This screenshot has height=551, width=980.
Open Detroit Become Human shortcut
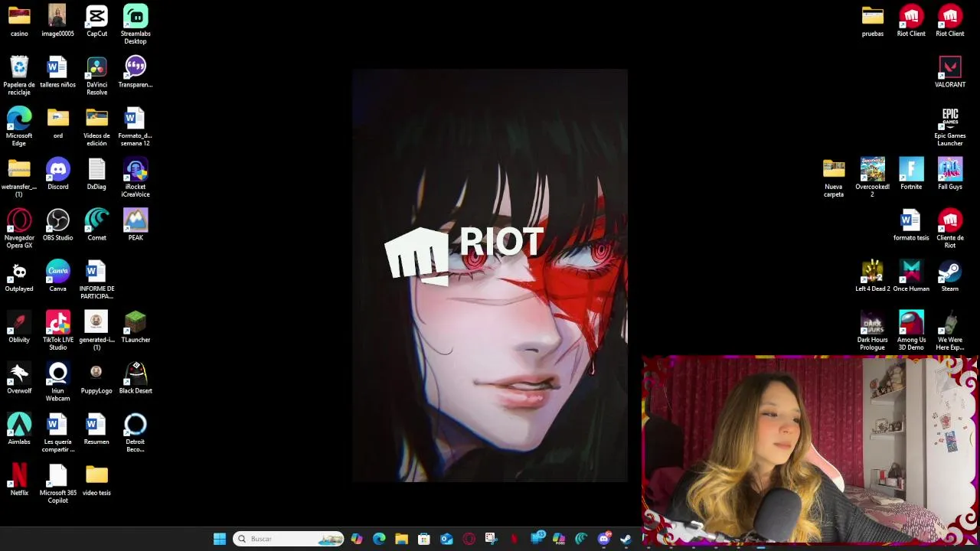coord(136,432)
